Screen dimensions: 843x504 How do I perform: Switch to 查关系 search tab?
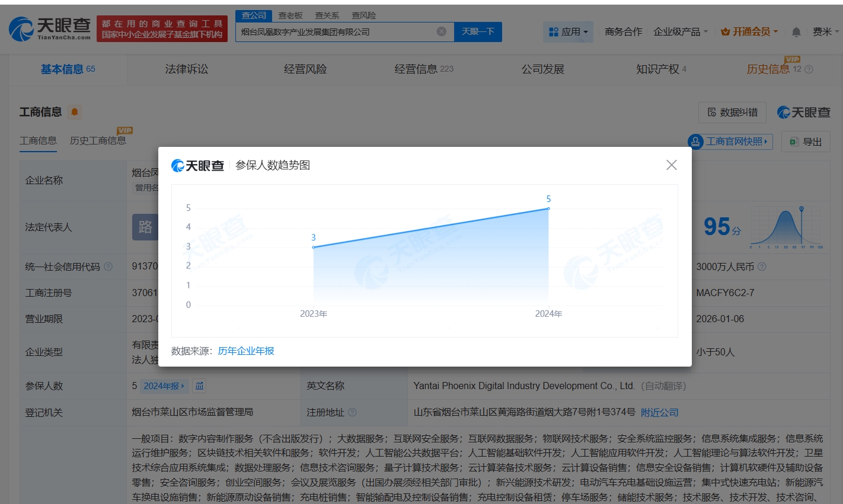point(327,15)
